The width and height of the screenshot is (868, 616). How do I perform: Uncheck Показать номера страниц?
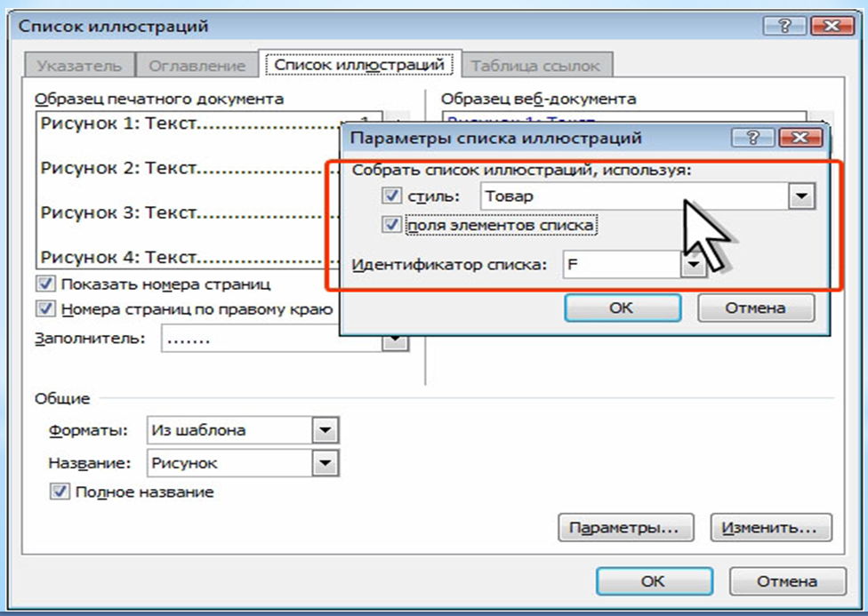tap(45, 284)
